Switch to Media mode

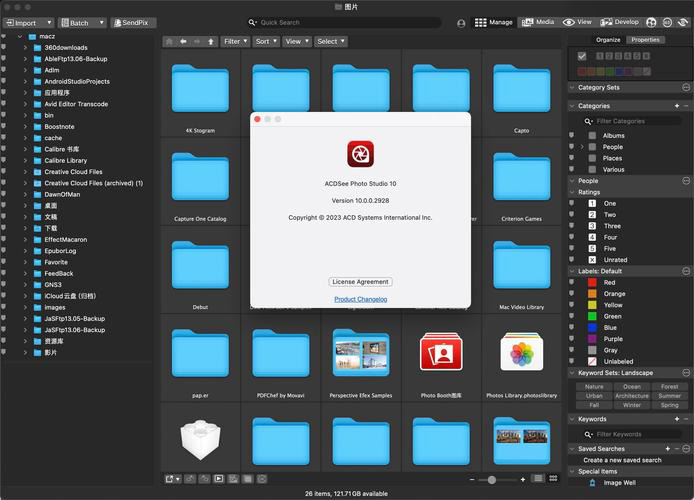538,22
